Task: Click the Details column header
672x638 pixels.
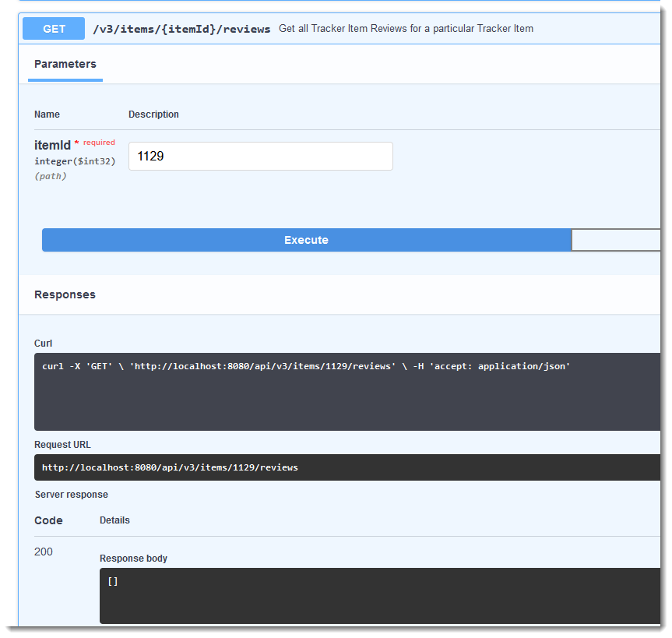Action: pyautogui.click(x=114, y=520)
